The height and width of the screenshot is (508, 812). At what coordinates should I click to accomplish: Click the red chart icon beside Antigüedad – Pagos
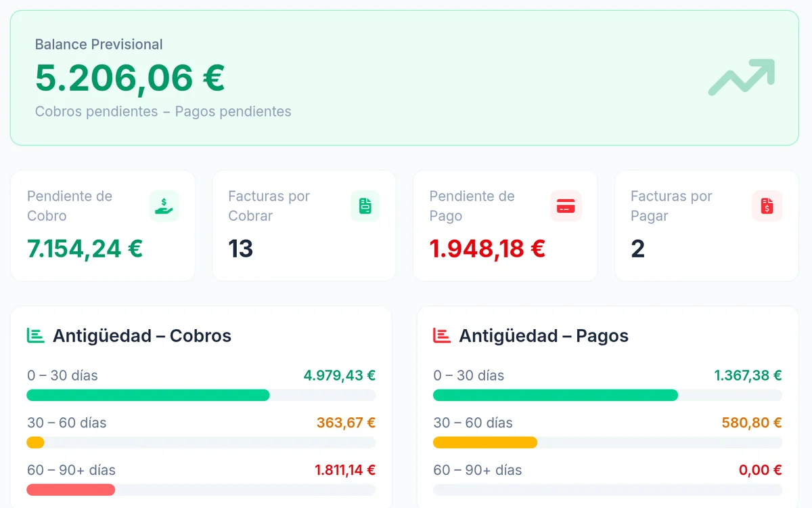click(441, 335)
